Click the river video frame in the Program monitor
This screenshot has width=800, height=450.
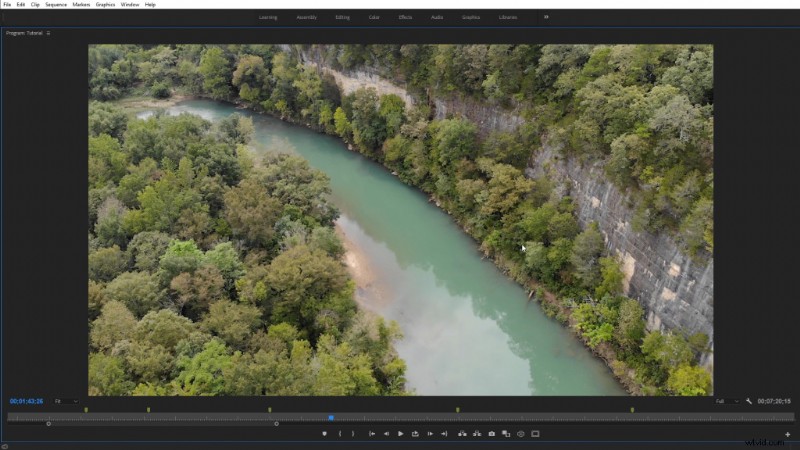click(x=401, y=220)
